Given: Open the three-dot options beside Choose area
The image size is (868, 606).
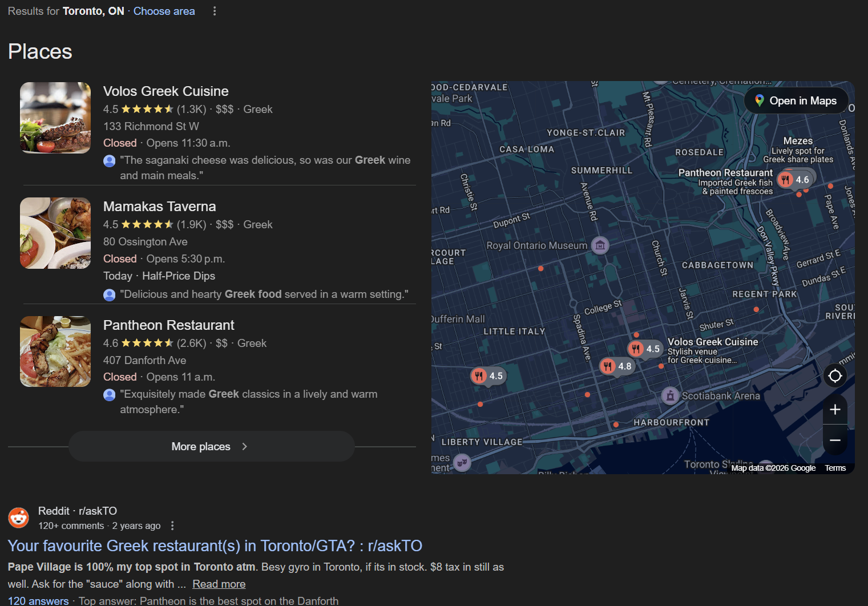Looking at the screenshot, I should coord(215,11).
